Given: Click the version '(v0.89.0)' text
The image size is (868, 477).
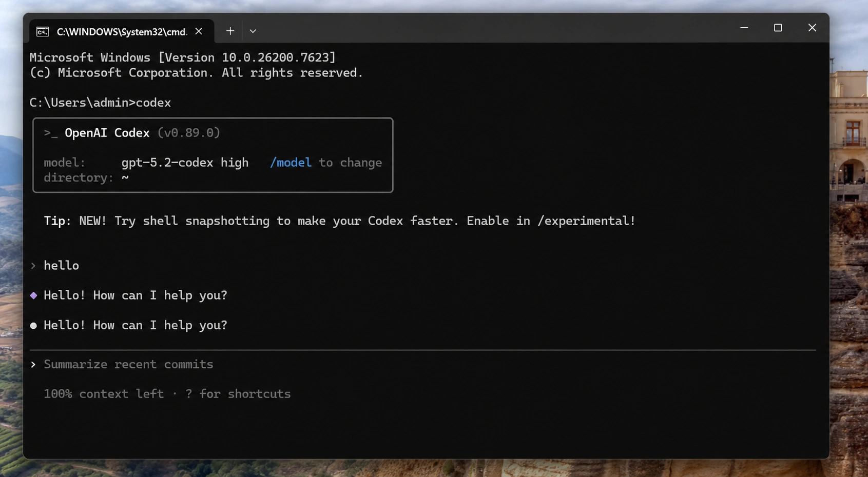Looking at the screenshot, I should (189, 133).
